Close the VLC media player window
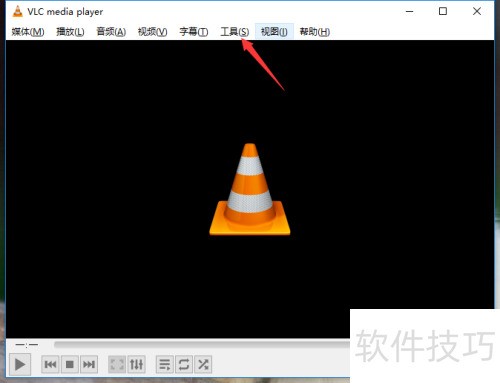 [x=477, y=11]
